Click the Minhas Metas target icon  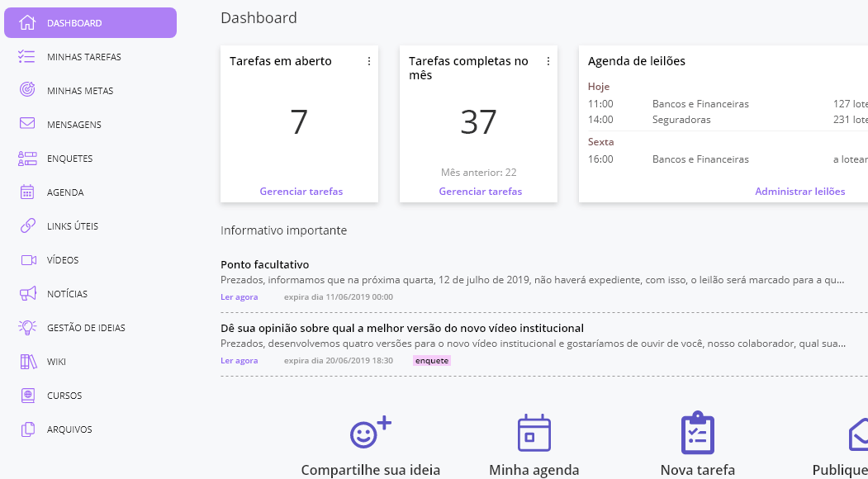click(27, 89)
